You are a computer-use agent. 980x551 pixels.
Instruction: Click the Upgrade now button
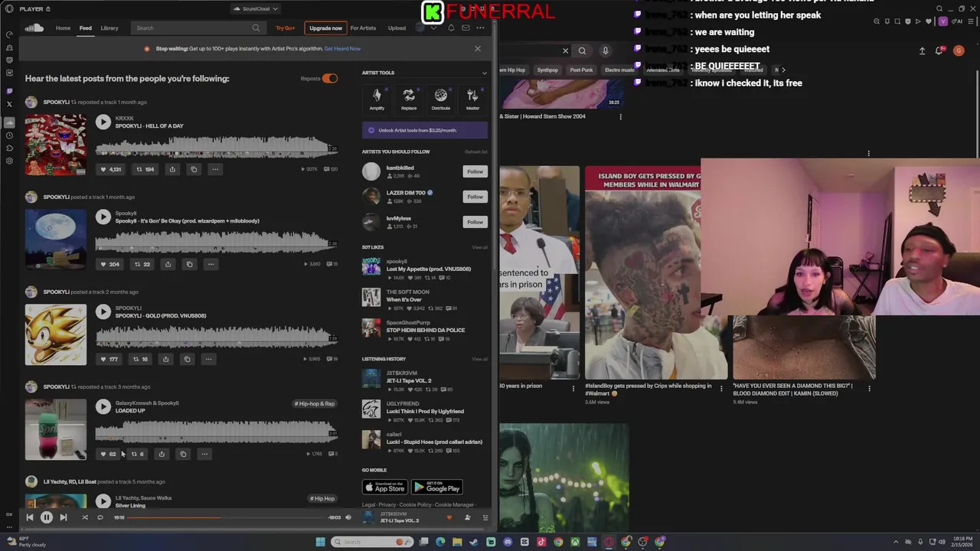[x=325, y=28]
